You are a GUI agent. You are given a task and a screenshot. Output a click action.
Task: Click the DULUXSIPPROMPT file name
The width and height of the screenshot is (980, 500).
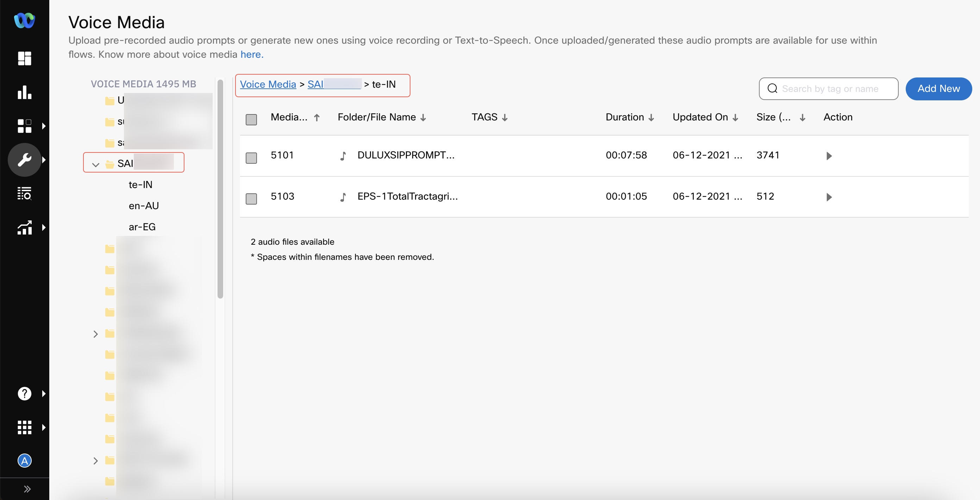[406, 155]
